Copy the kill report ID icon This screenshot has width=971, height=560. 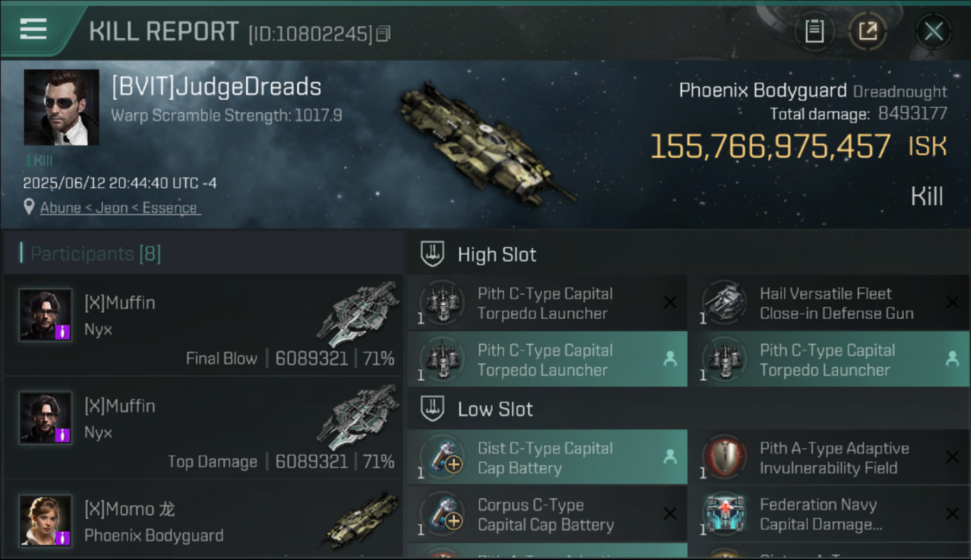[383, 34]
